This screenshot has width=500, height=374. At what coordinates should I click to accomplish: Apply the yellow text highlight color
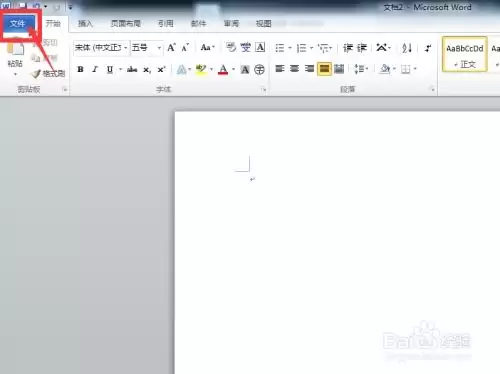pyautogui.click(x=201, y=69)
